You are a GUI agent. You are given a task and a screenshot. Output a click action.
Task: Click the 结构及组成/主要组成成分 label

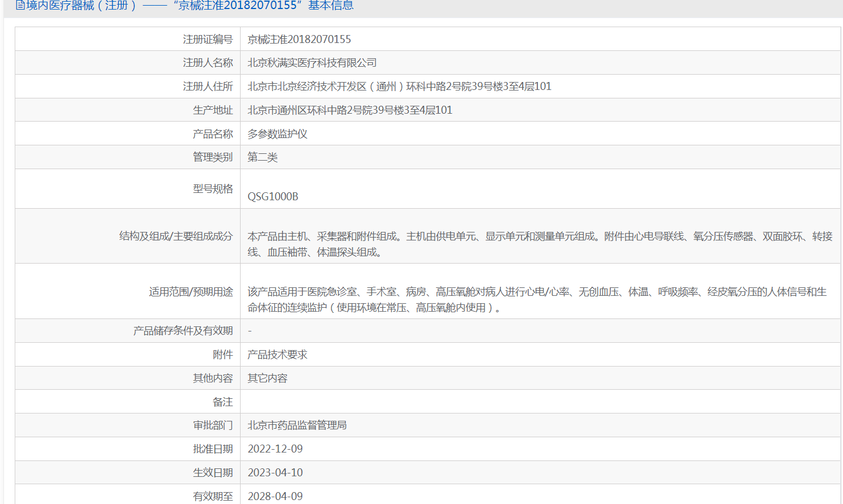pyautogui.click(x=176, y=236)
